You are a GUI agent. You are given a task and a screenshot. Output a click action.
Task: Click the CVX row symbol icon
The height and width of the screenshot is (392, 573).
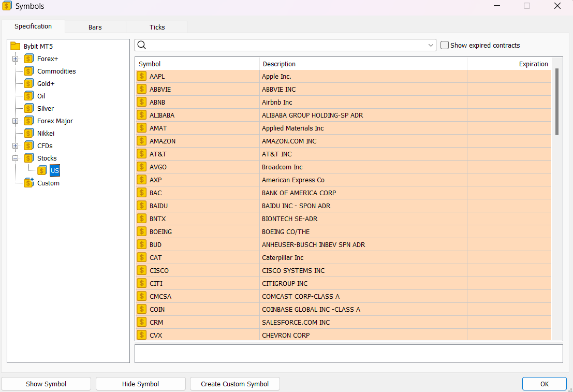coord(141,335)
